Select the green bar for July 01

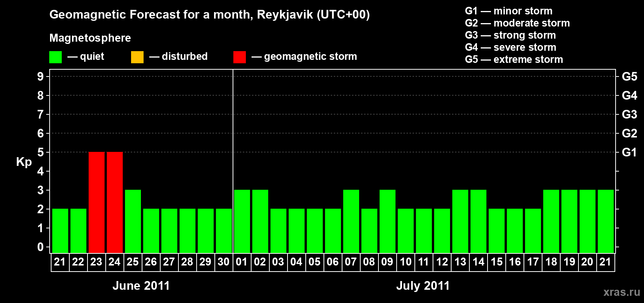click(x=242, y=221)
